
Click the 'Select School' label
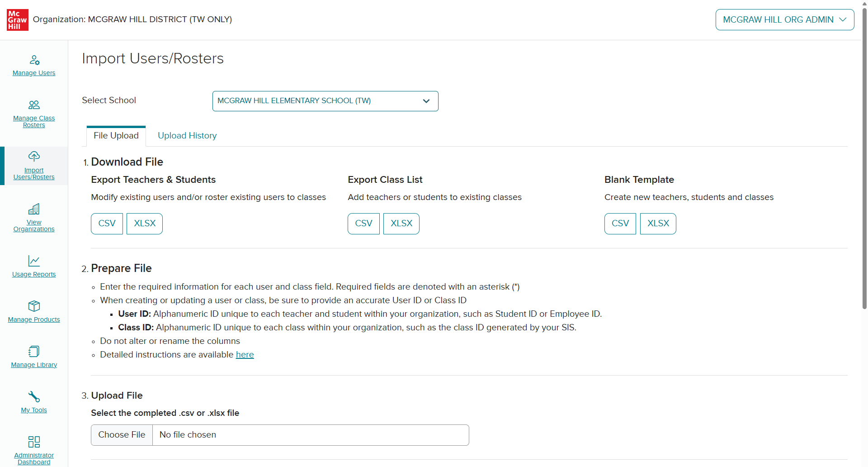(x=109, y=100)
